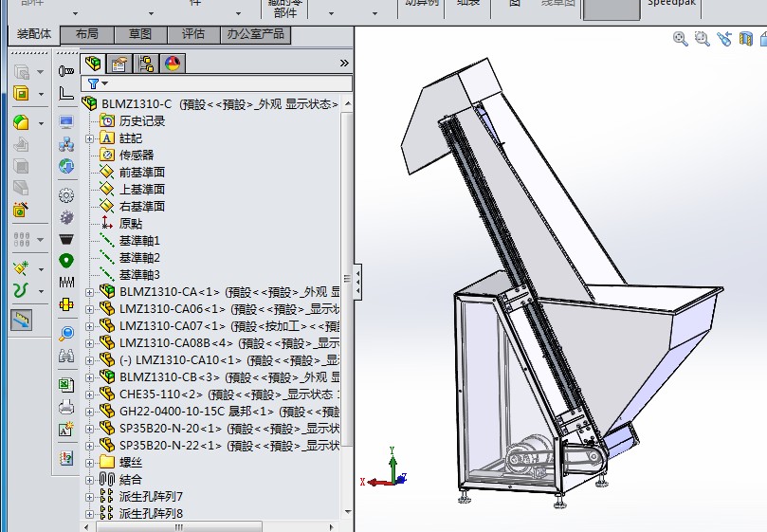Screen dimensions: 767x532
Task: Click the network computers icon
Action: coord(66,144)
